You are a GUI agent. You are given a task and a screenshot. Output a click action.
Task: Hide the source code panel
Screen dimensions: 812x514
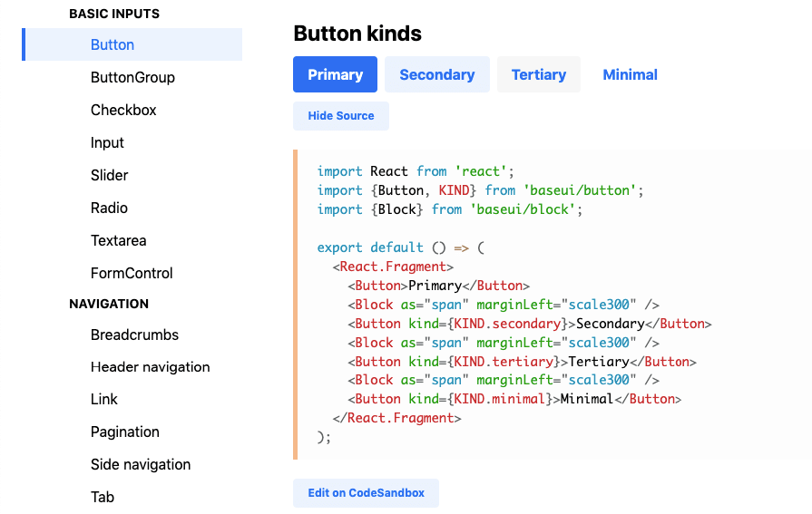(x=340, y=116)
